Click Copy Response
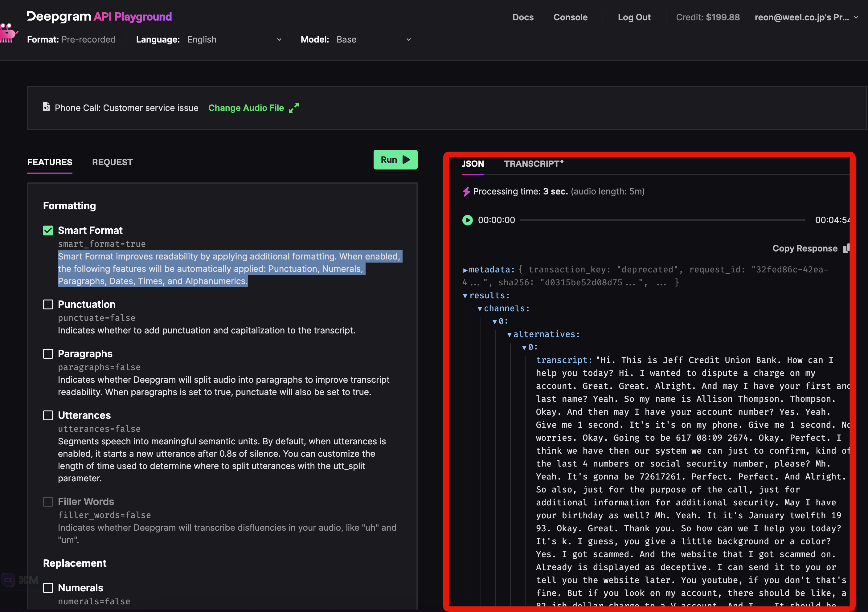 805,248
